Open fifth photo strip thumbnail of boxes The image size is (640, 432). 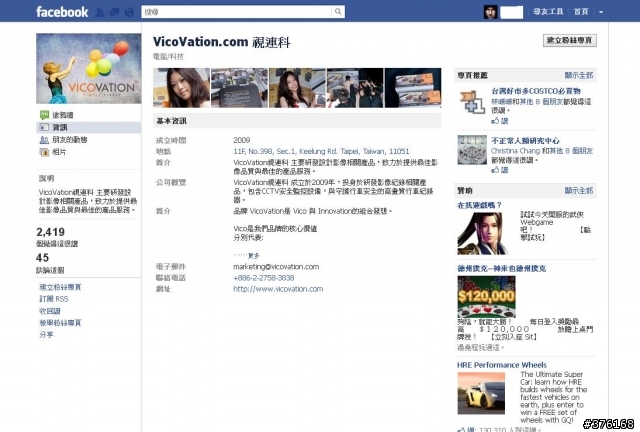click(x=413, y=88)
